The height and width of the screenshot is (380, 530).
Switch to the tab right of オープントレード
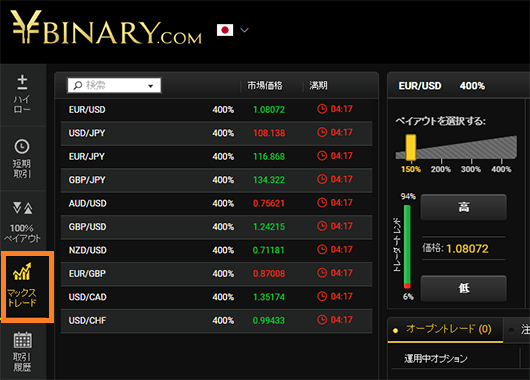click(x=517, y=329)
